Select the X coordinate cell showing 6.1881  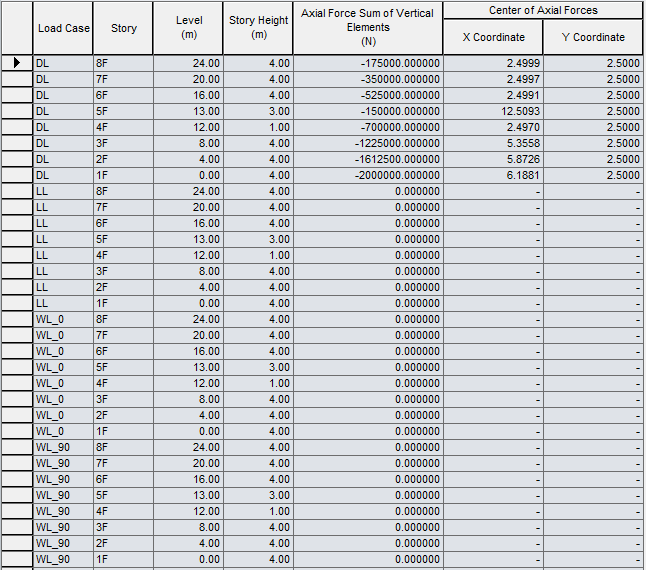click(x=493, y=175)
